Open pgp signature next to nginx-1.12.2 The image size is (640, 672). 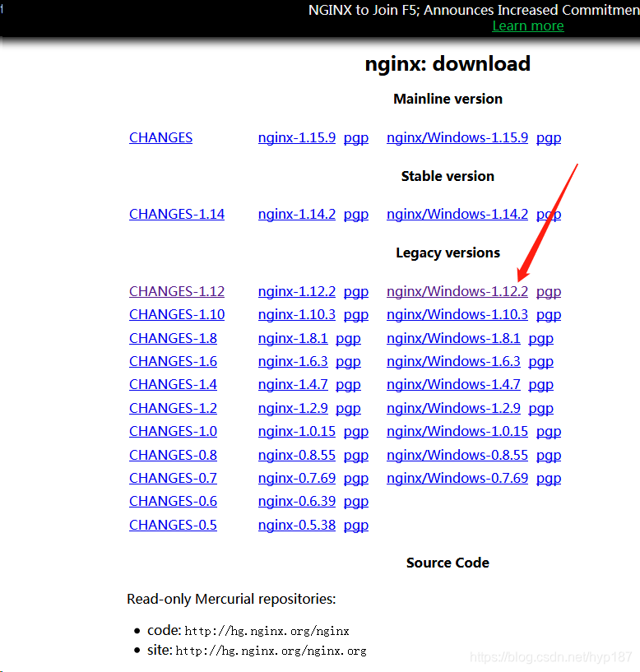click(x=356, y=292)
